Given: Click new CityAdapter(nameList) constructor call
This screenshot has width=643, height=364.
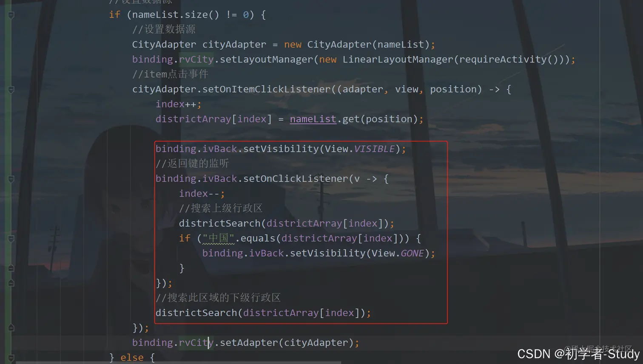Looking at the screenshot, I should pos(357,45).
